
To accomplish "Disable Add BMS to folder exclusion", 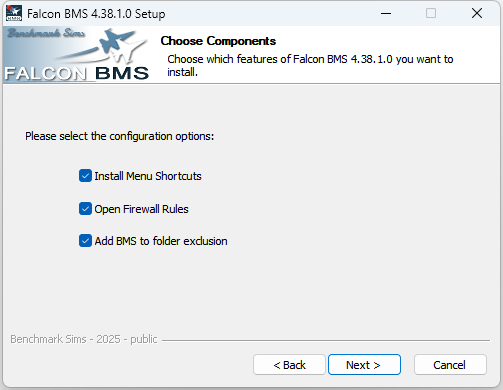I will click(85, 241).
